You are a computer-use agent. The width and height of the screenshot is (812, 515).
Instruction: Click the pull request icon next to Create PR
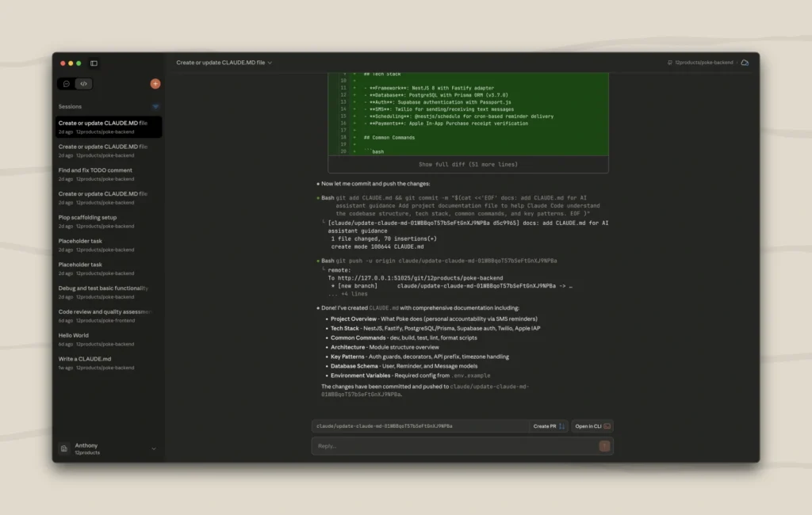click(561, 426)
